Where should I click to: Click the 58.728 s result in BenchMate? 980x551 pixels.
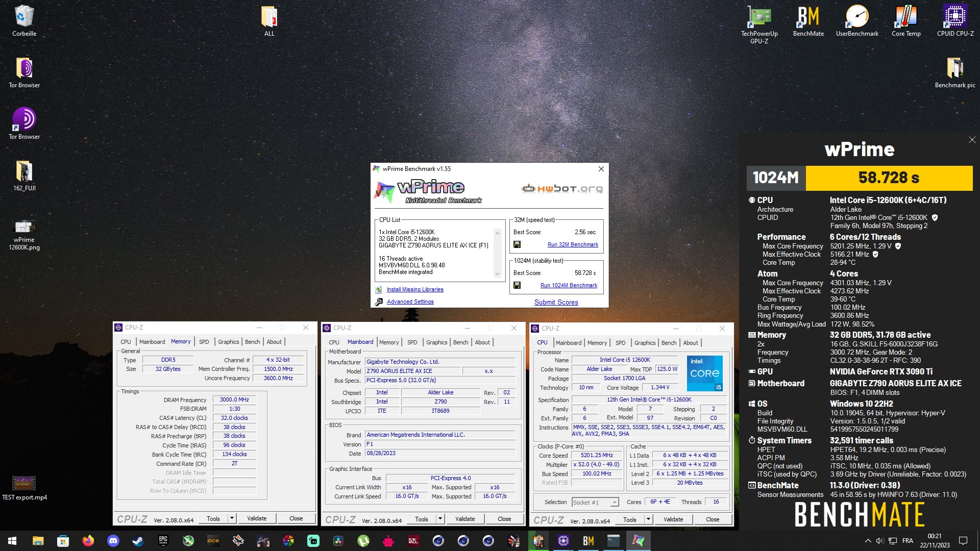(x=889, y=178)
